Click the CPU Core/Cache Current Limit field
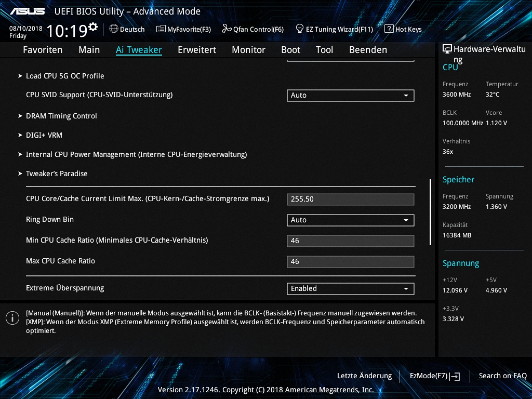532x399 pixels. point(351,199)
